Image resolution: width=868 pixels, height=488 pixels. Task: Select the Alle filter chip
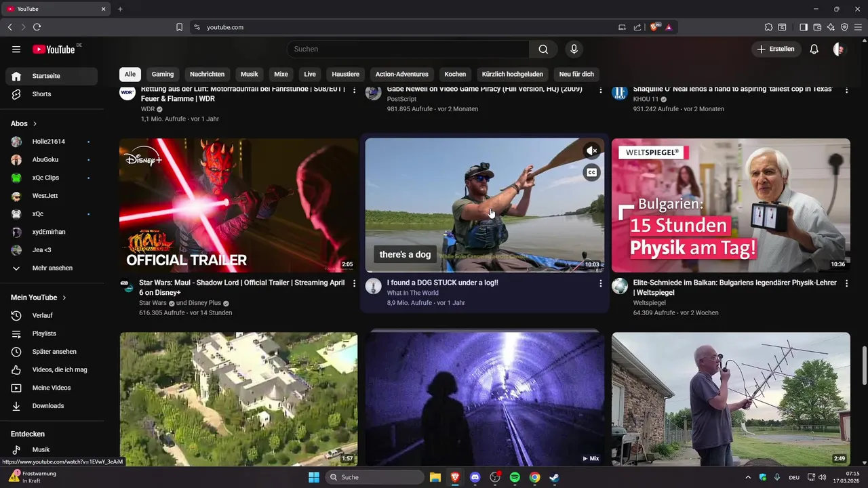point(130,74)
